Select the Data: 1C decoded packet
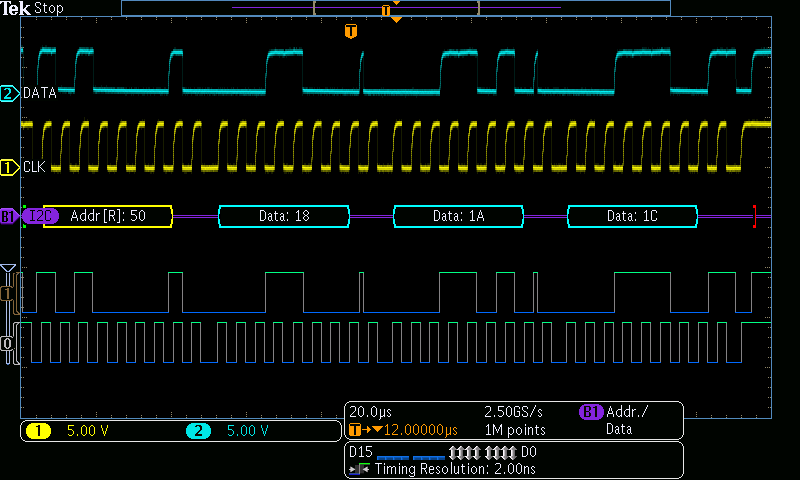The image size is (800, 480). (x=632, y=216)
